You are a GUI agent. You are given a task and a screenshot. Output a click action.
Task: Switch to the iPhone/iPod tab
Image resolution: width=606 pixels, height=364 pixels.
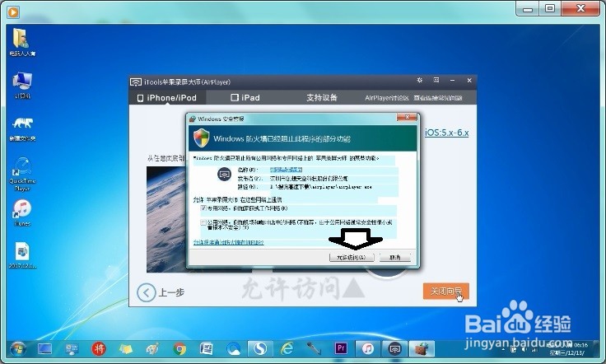tap(167, 98)
